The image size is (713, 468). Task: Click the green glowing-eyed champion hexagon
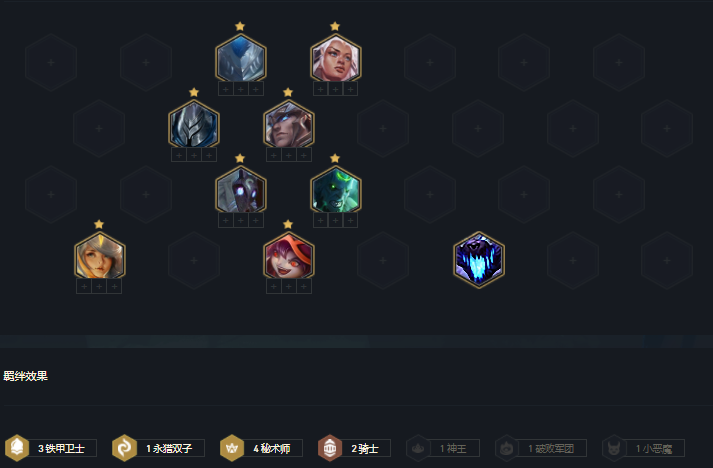pyautogui.click(x=336, y=192)
